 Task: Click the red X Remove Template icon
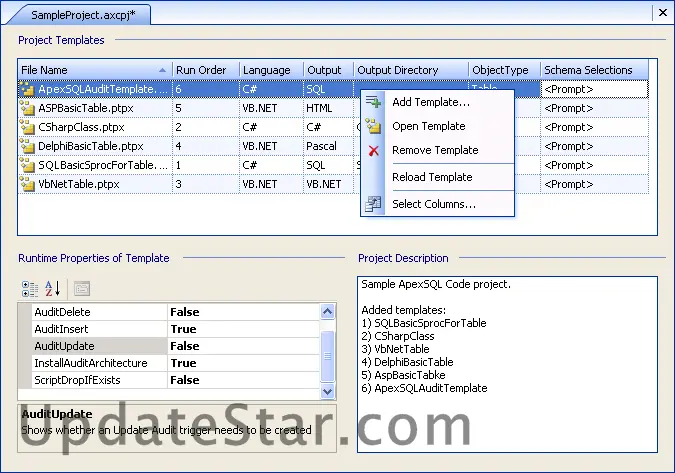coord(373,150)
